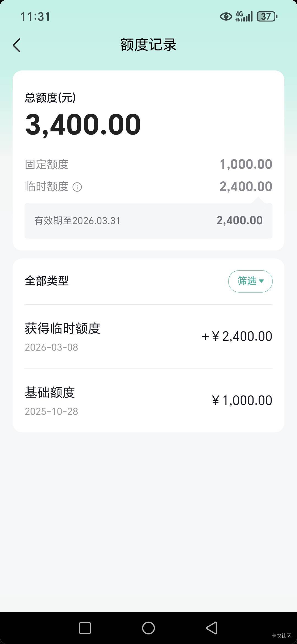Tap the Android home circle button
Viewport: 297px width, 644px height.
(x=148, y=628)
